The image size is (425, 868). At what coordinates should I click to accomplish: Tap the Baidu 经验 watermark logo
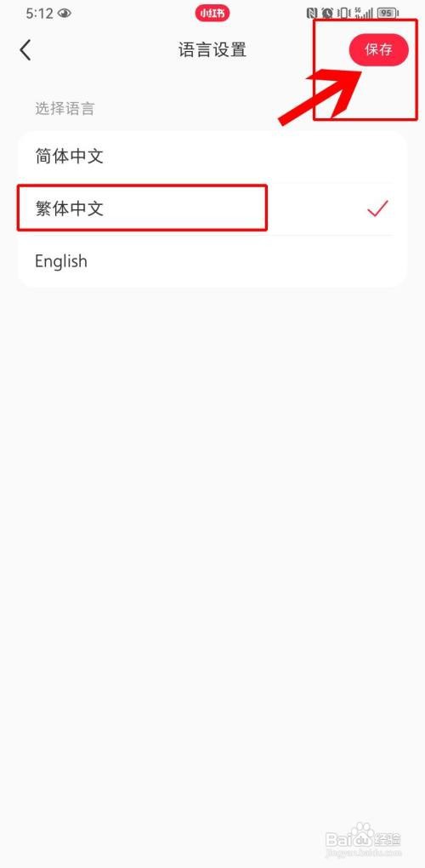coord(364,837)
